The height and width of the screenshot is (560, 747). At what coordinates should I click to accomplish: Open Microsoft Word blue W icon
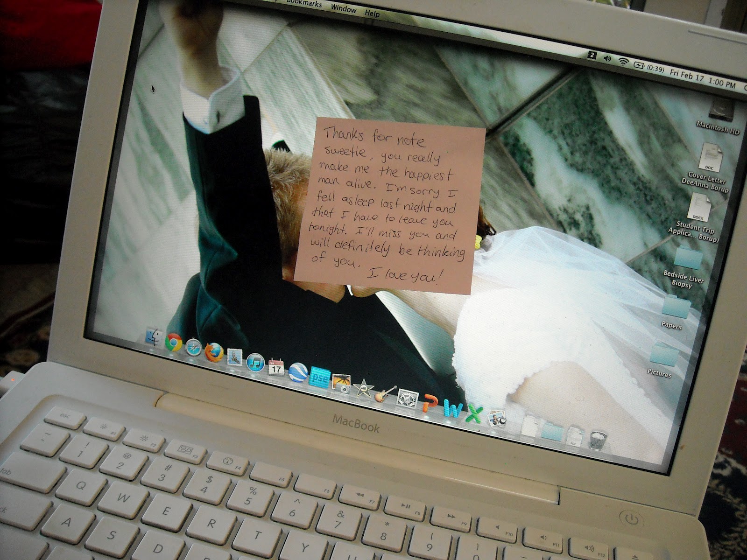453,409
